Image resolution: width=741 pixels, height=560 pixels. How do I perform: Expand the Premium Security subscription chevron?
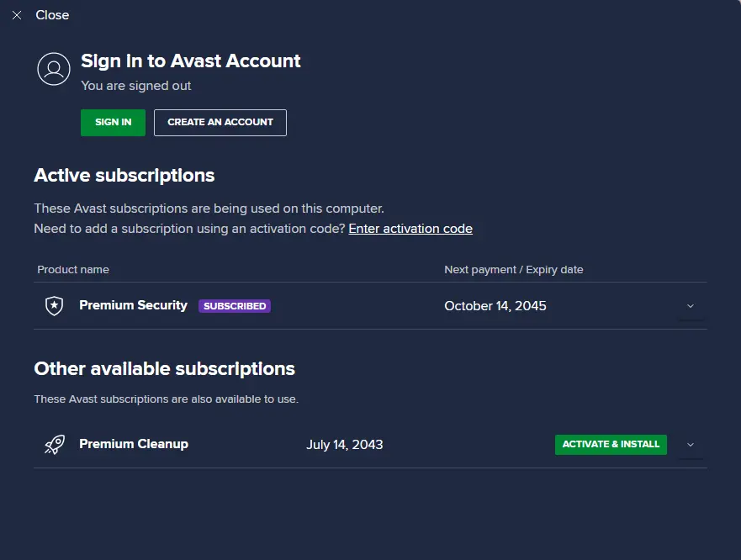(x=691, y=306)
